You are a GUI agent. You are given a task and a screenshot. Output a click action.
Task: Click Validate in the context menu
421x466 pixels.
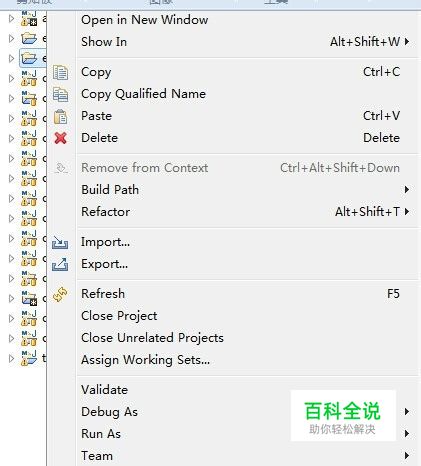coord(104,390)
